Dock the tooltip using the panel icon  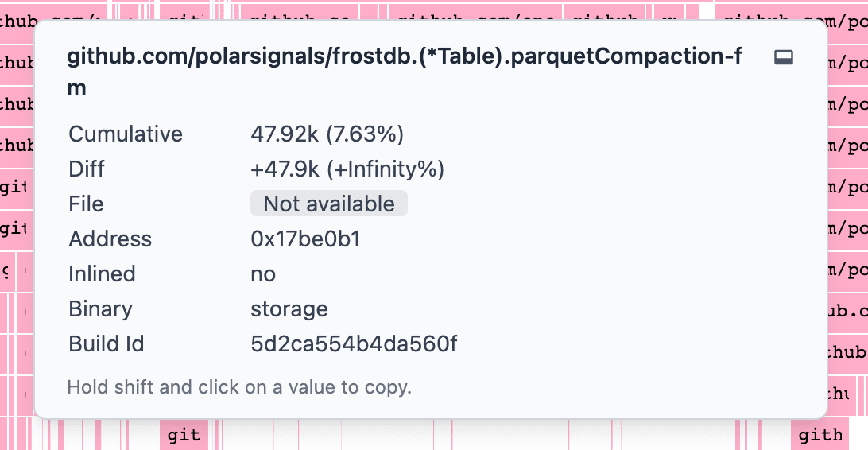tap(784, 57)
